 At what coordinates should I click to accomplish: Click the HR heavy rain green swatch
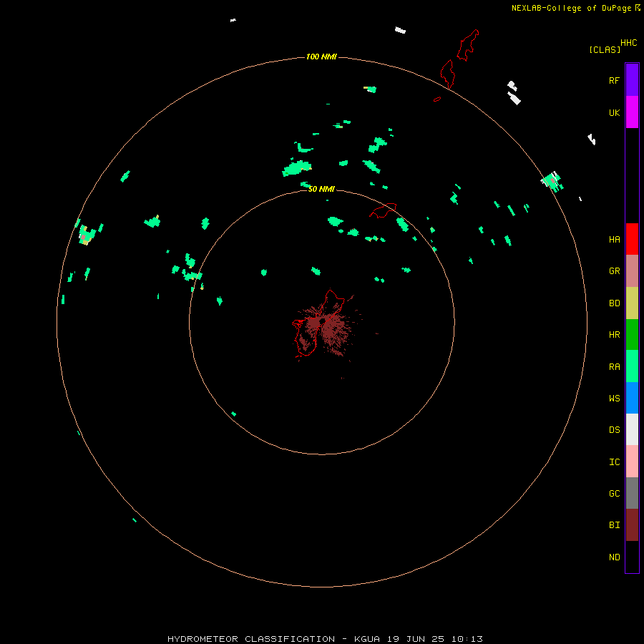click(x=632, y=334)
